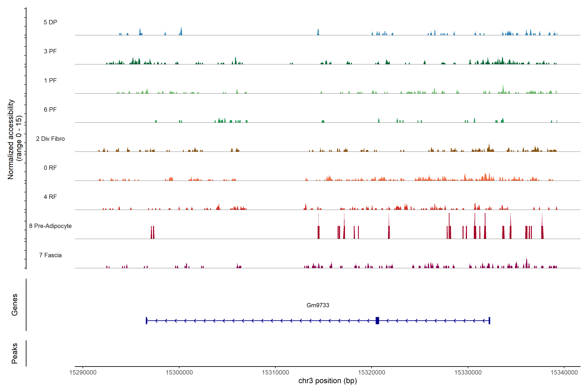Viewport: 588px width, 392px height.
Task: Click the 15300000 axis tick label
Action: 179,372
